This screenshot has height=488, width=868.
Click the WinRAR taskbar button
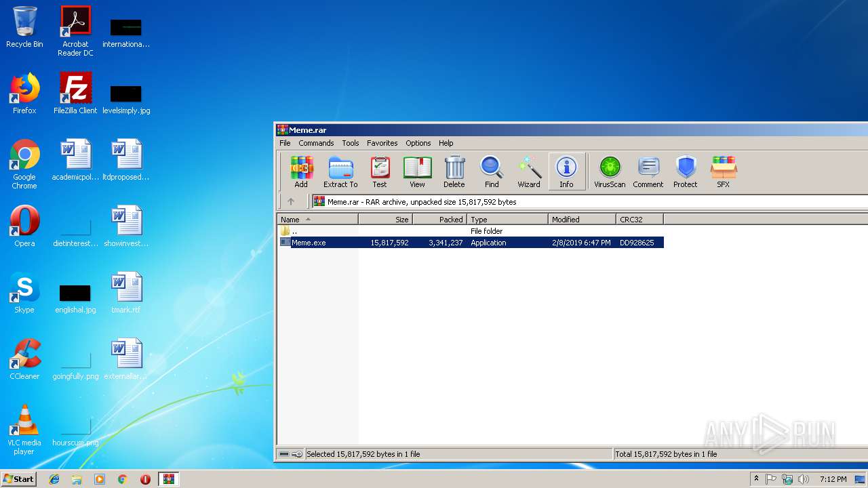168,479
